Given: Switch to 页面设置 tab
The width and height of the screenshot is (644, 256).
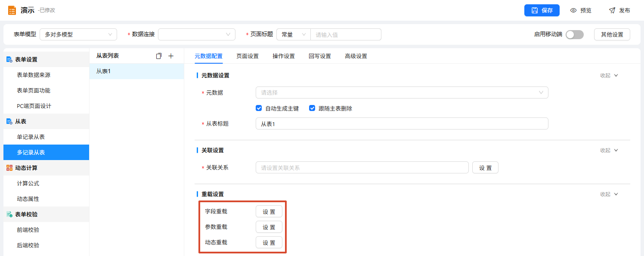Looking at the screenshot, I should pyautogui.click(x=248, y=56).
